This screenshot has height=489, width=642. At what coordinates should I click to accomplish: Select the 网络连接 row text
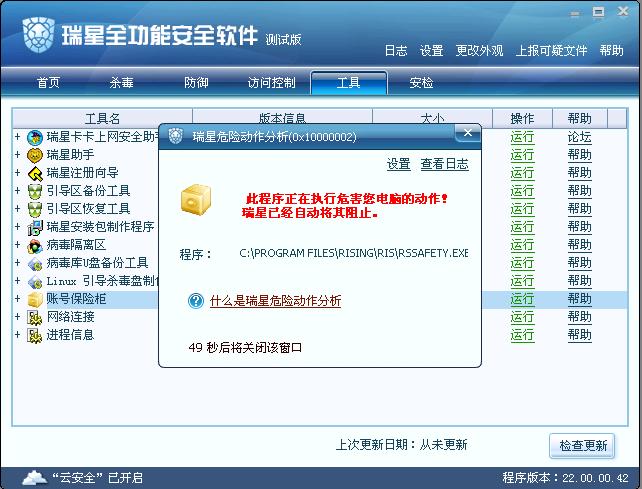[x=70, y=317]
